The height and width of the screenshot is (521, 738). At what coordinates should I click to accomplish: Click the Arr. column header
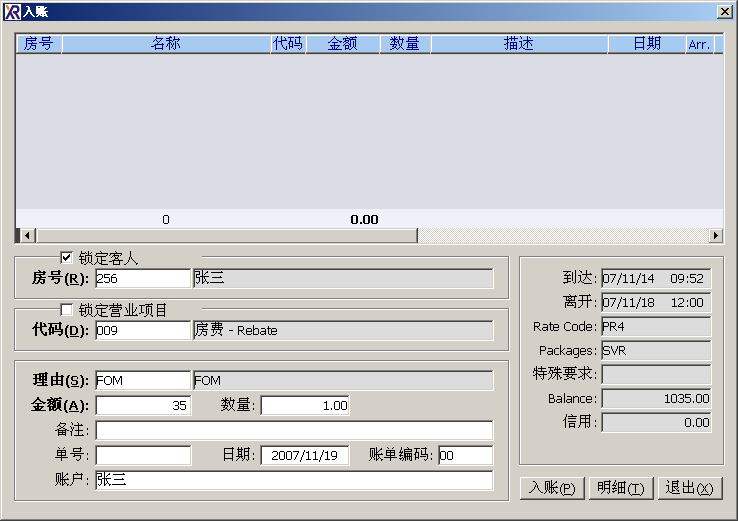coord(700,44)
